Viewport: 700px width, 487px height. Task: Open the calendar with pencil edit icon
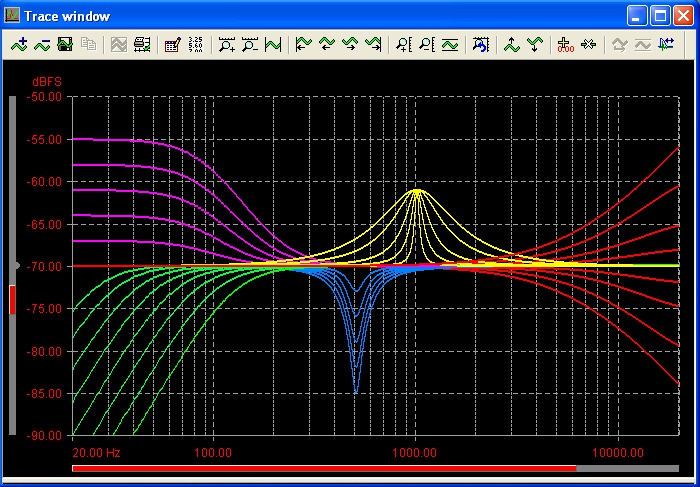(172, 44)
